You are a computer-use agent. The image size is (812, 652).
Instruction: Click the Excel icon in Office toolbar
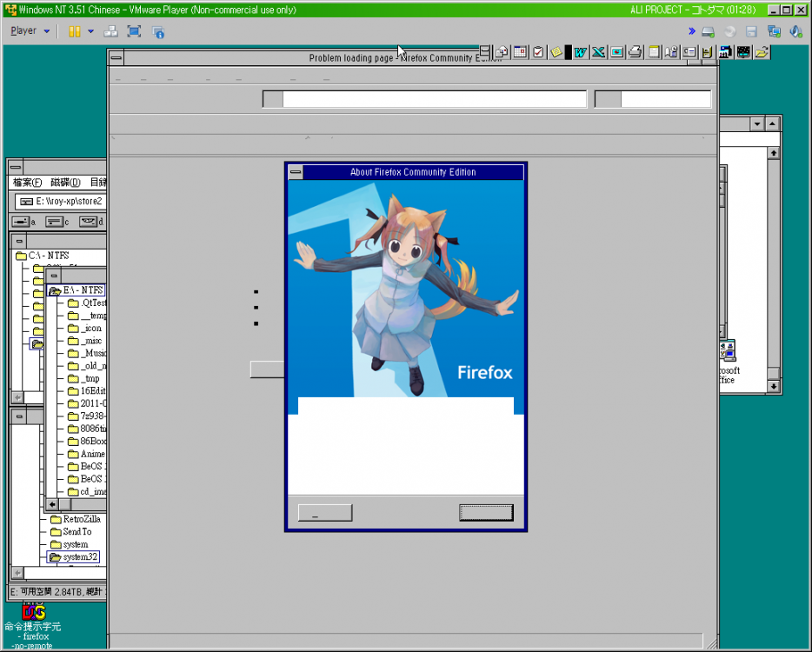coord(598,52)
